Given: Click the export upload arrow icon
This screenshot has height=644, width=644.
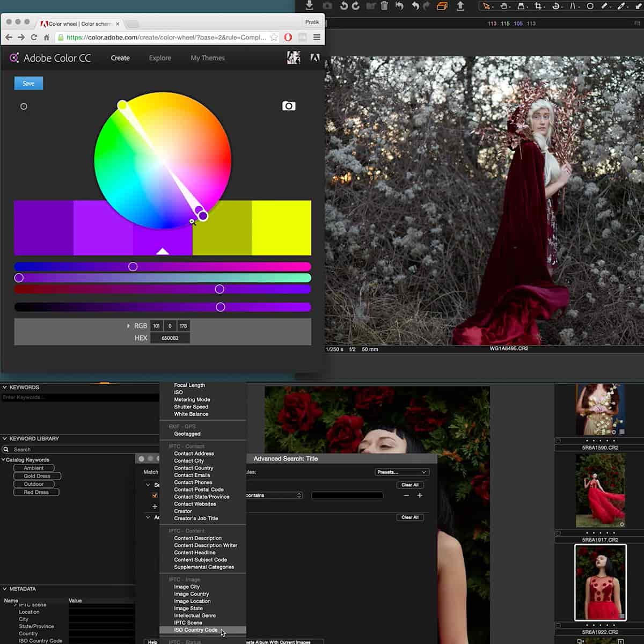Looking at the screenshot, I should [459, 7].
